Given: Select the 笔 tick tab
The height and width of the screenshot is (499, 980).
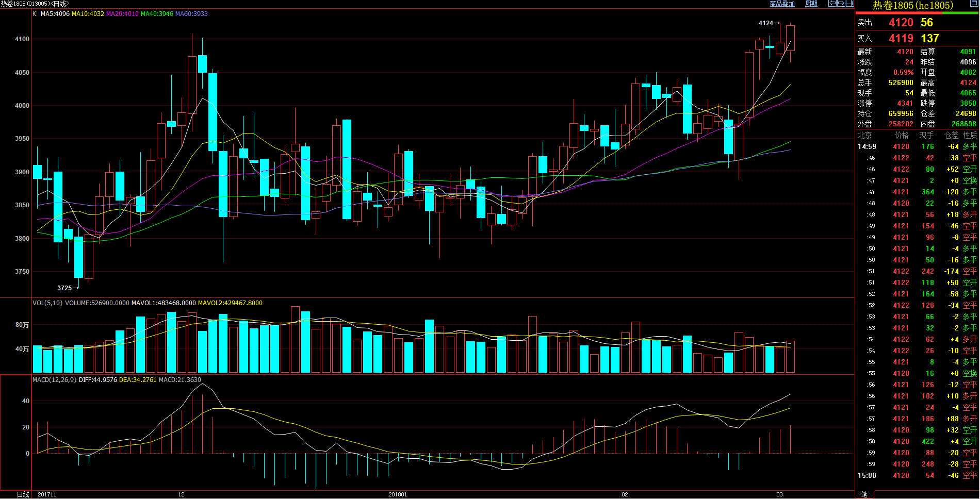Looking at the screenshot, I should coord(864,494).
